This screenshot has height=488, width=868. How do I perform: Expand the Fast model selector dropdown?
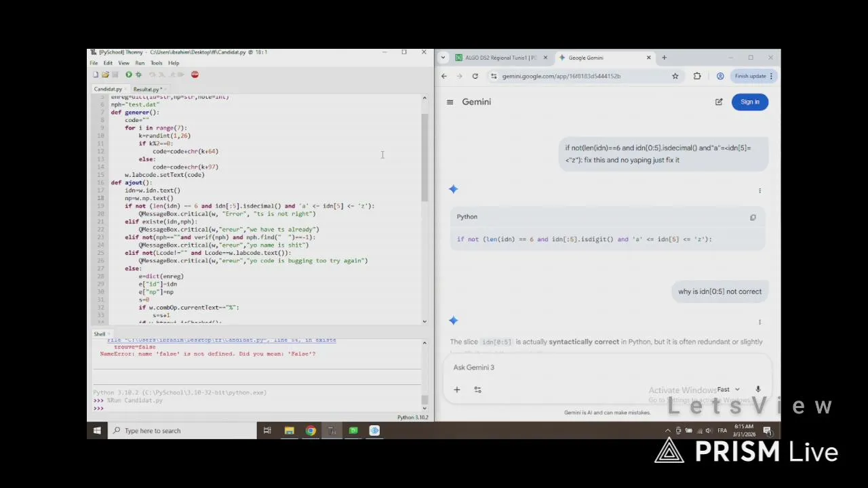point(729,390)
